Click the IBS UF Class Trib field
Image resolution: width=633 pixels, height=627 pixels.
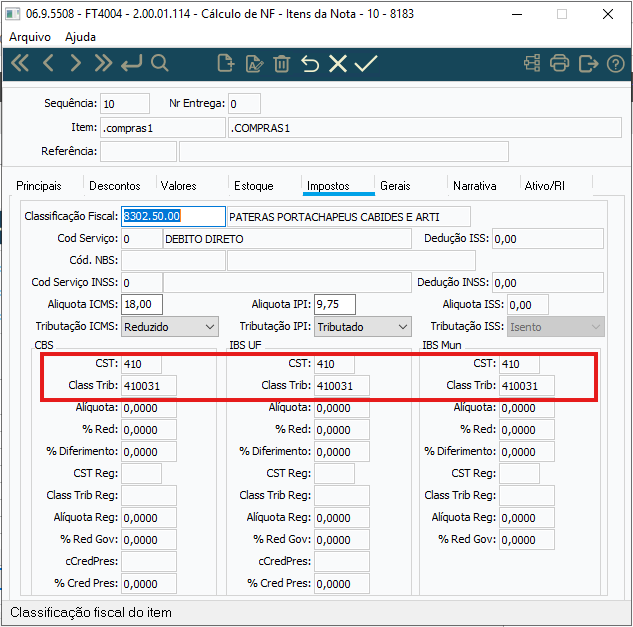tap(342, 386)
